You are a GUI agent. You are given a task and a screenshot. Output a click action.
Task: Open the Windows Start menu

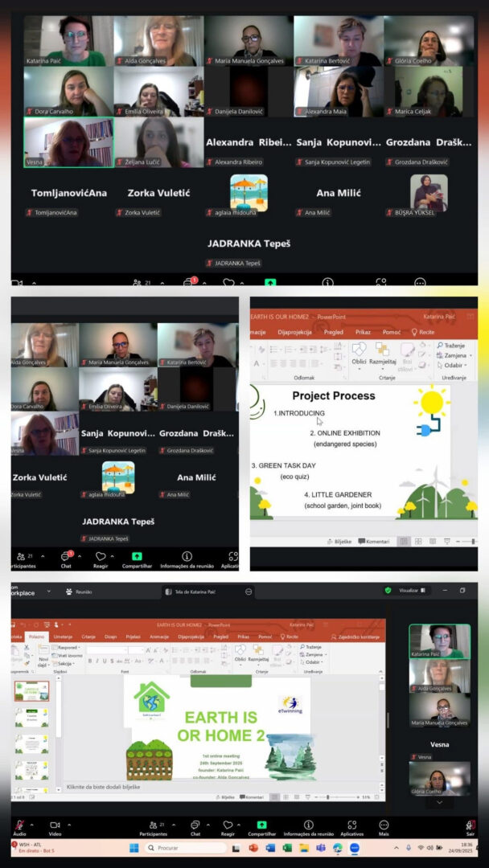pyautogui.click(x=134, y=848)
